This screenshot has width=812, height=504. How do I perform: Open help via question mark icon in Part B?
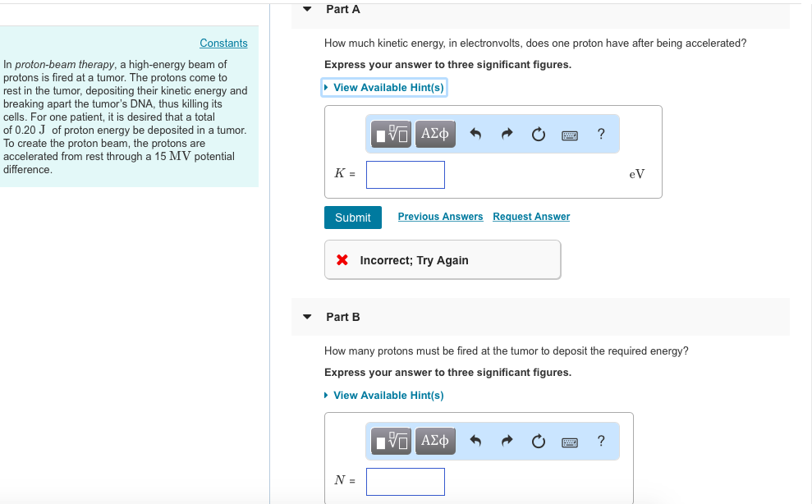(x=601, y=441)
